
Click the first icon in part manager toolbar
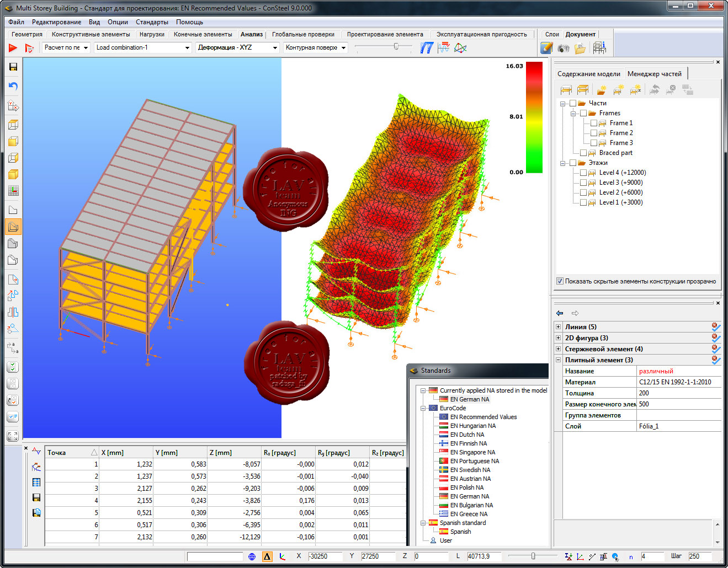pyautogui.click(x=566, y=89)
